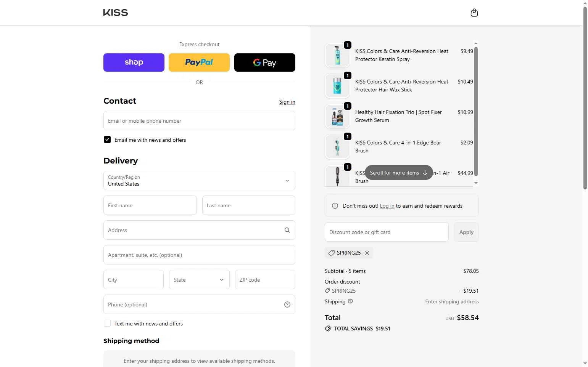Click the address search magnifier icon
The height and width of the screenshot is (367, 588).
[287, 230]
